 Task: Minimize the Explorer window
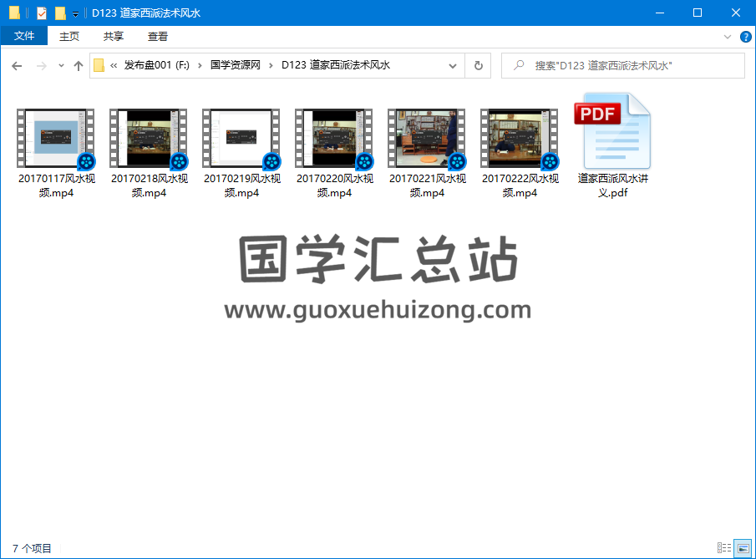(x=660, y=13)
